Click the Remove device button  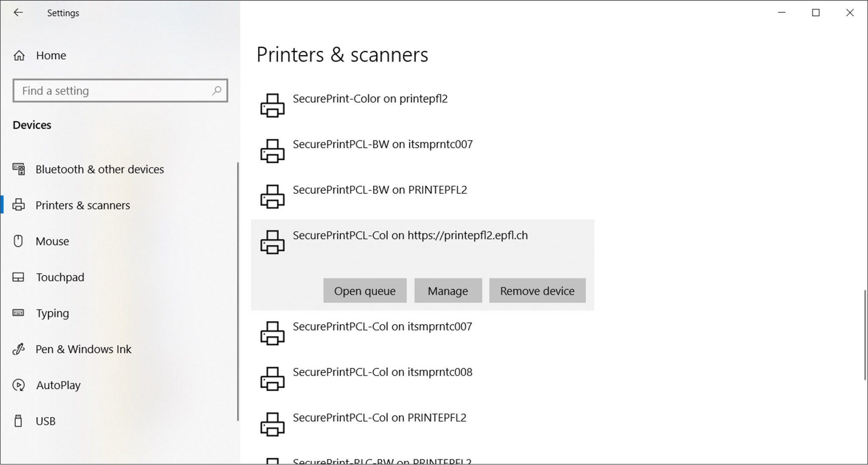point(537,291)
